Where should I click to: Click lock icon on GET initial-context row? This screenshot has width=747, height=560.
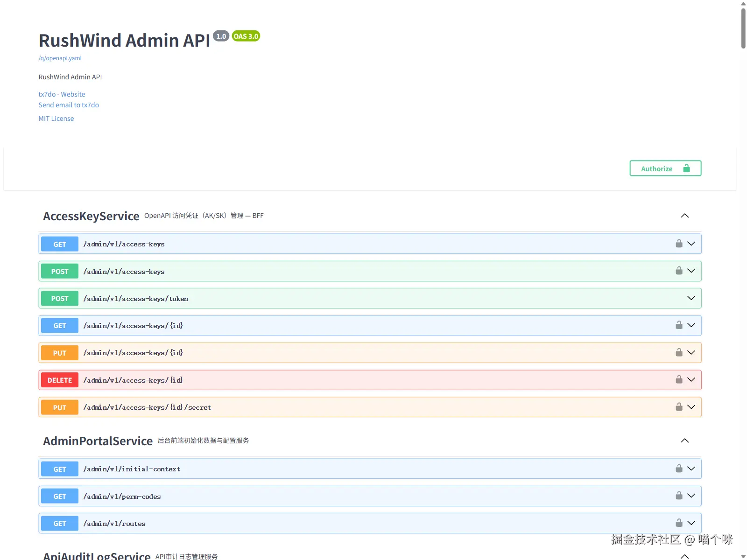pyautogui.click(x=679, y=469)
